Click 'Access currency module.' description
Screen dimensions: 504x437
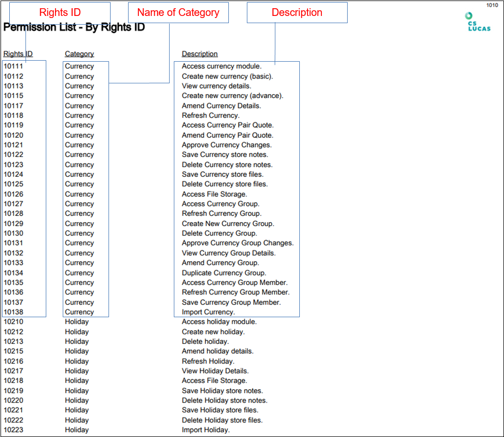click(222, 66)
